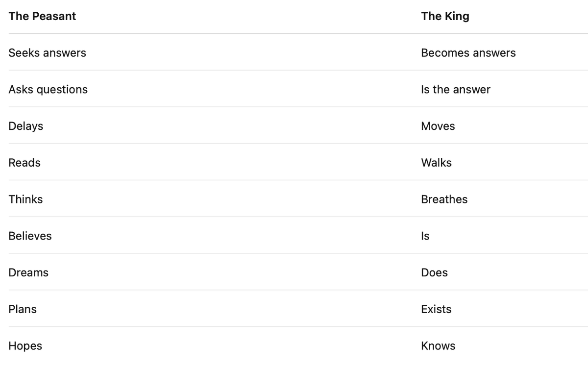Select the "Hopes" cell
This screenshot has width=588, height=368.
(25, 346)
